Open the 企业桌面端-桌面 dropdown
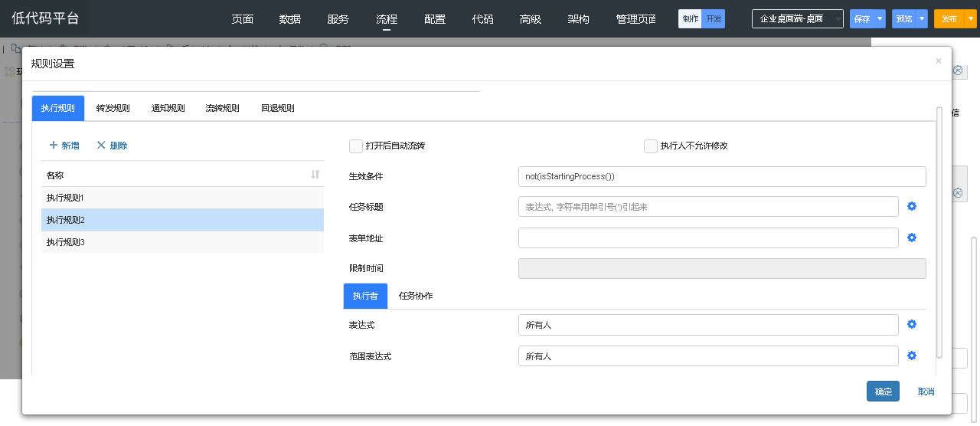Viewport: 980px width, 426px height. click(x=797, y=18)
